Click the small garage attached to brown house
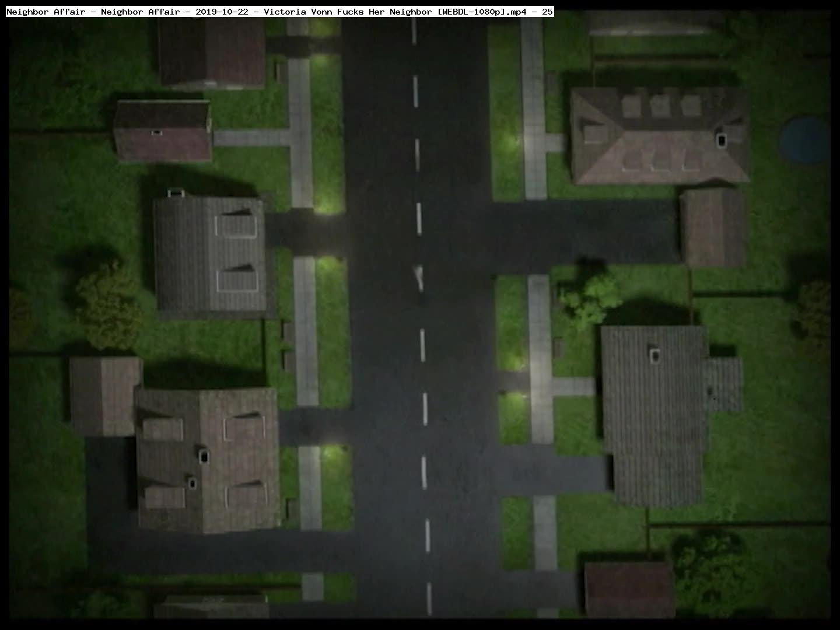Image resolution: width=840 pixels, height=630 pixels. 105,397
